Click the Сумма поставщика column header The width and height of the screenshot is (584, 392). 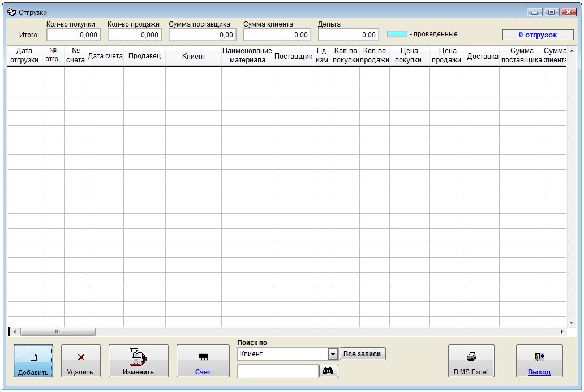522,55
